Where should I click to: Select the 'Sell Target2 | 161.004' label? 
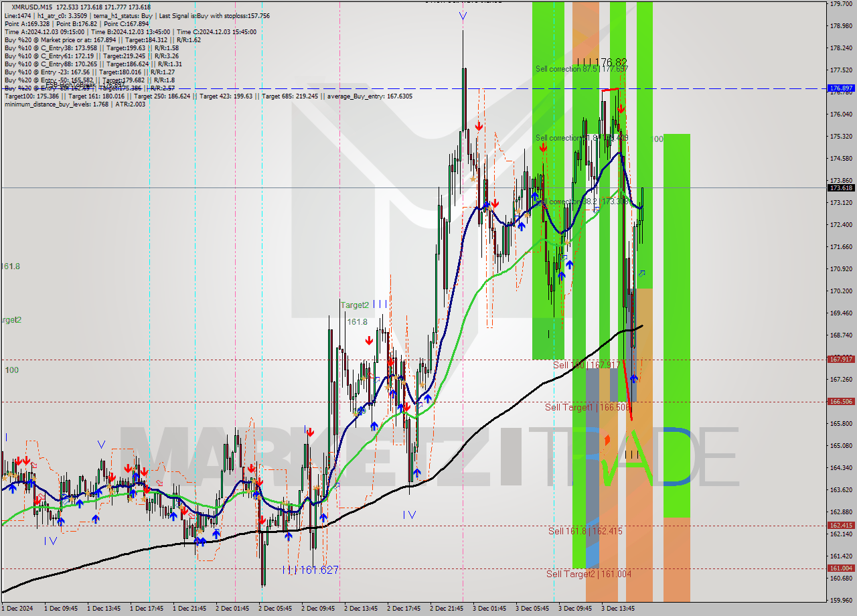tap(589, 574)
